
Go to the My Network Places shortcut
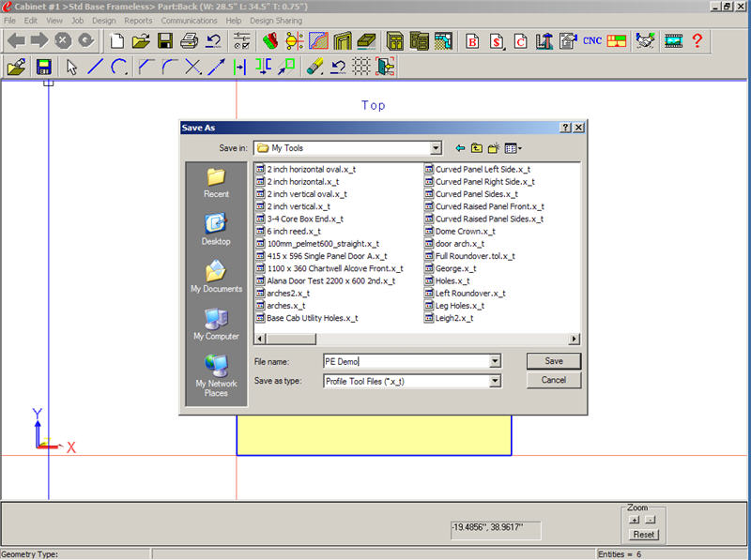point(216,376)
